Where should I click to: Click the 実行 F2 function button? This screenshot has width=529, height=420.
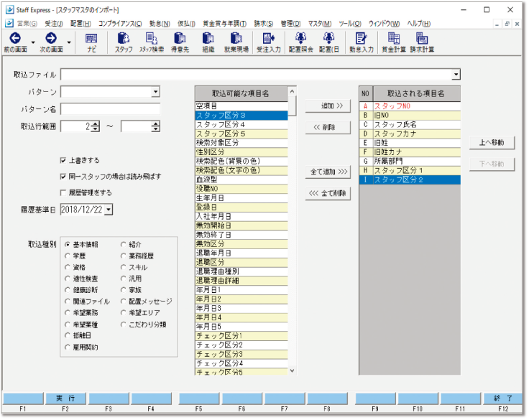(x=65, y=398)
